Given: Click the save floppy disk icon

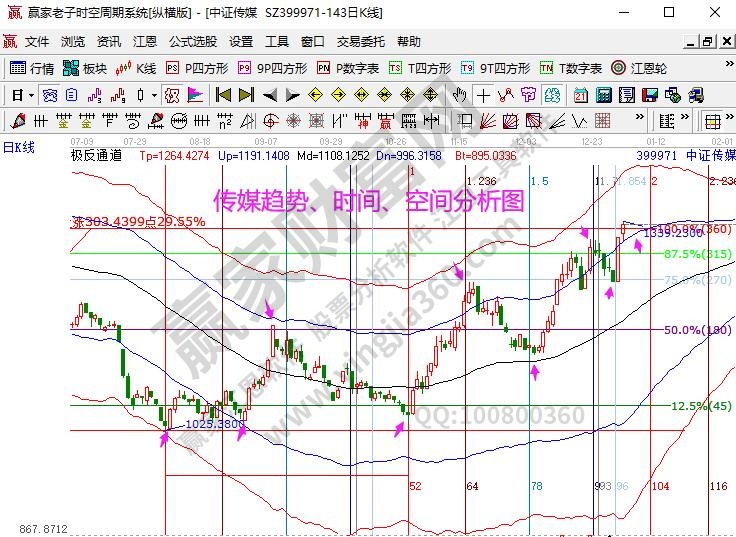Looking at the screenshot, I should point(649,95).
